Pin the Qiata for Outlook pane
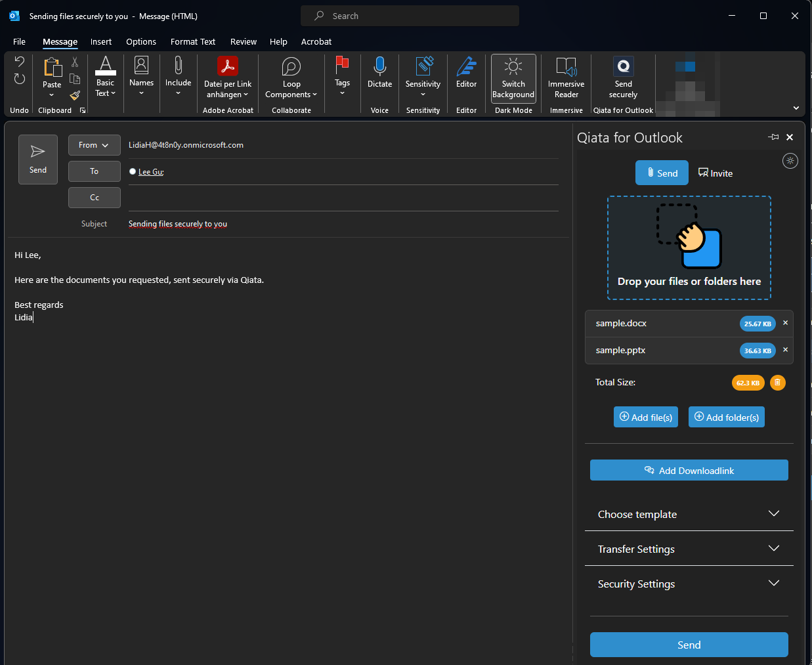 point(773,137)
